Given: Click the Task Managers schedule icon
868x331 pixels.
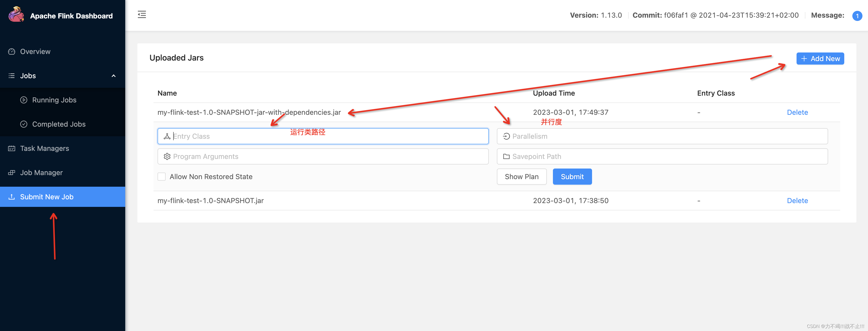Looking at the screenshot, I should 12,149.
